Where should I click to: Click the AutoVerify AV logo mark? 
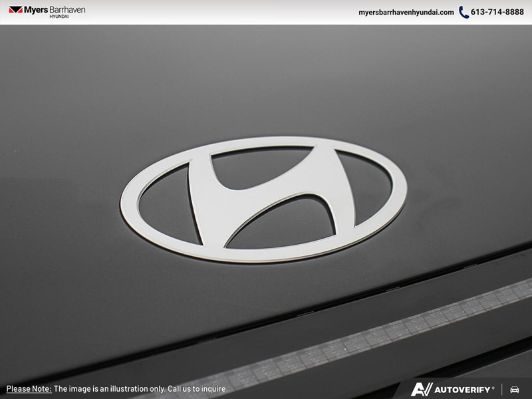pos(421,389)
